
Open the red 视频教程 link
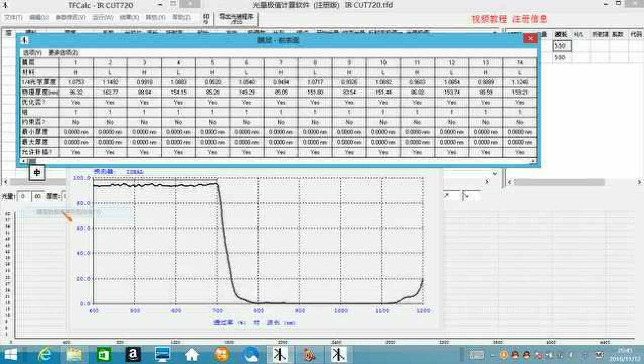point(489,19)
